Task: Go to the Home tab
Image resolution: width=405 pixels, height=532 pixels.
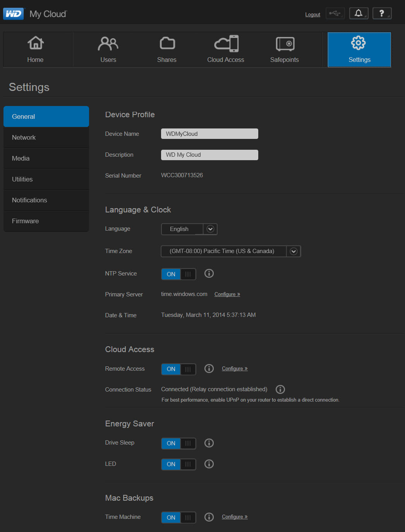Action: (x=38, y=50)
